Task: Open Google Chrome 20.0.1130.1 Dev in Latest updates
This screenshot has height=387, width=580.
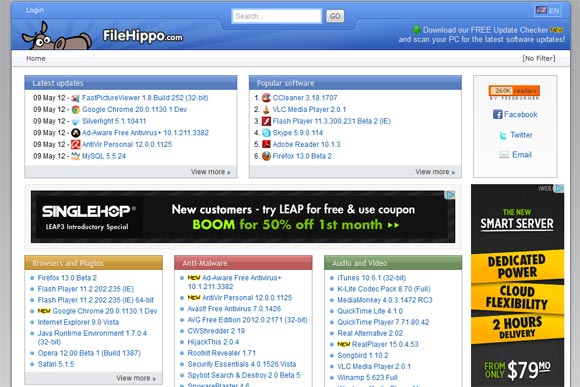Action: 134,110
